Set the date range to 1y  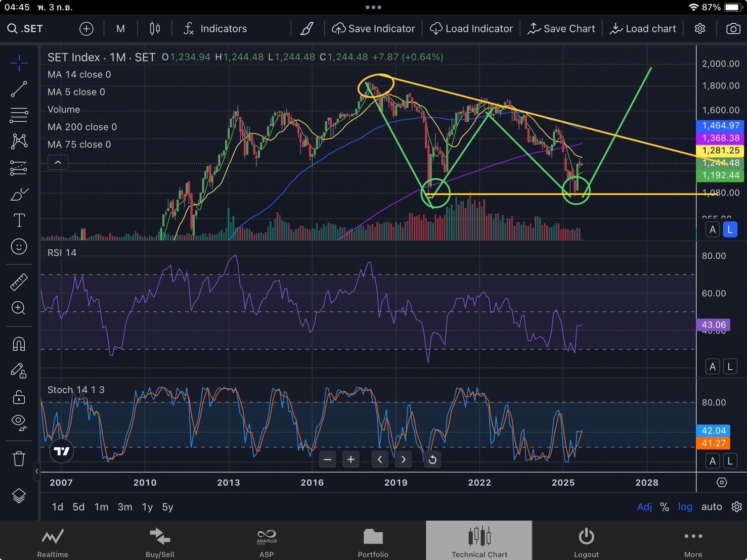pyautogui.click(x=147, y=507)
